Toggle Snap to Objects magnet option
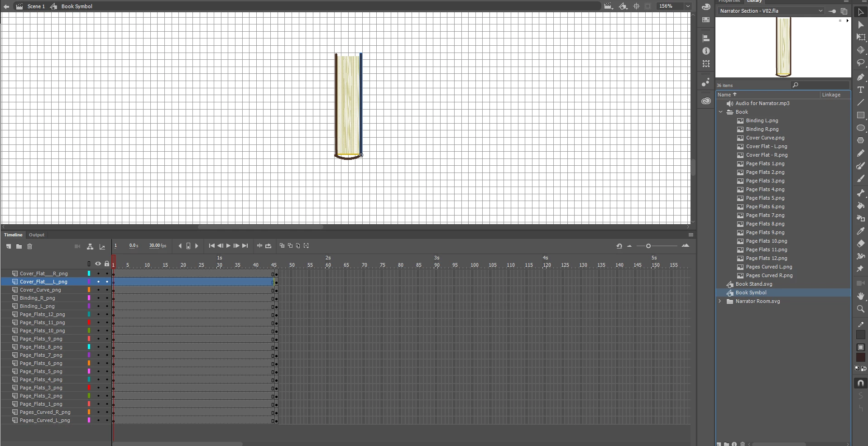This screenshot has height=446, width=868. pyautogui.click(x=861, y=383)
